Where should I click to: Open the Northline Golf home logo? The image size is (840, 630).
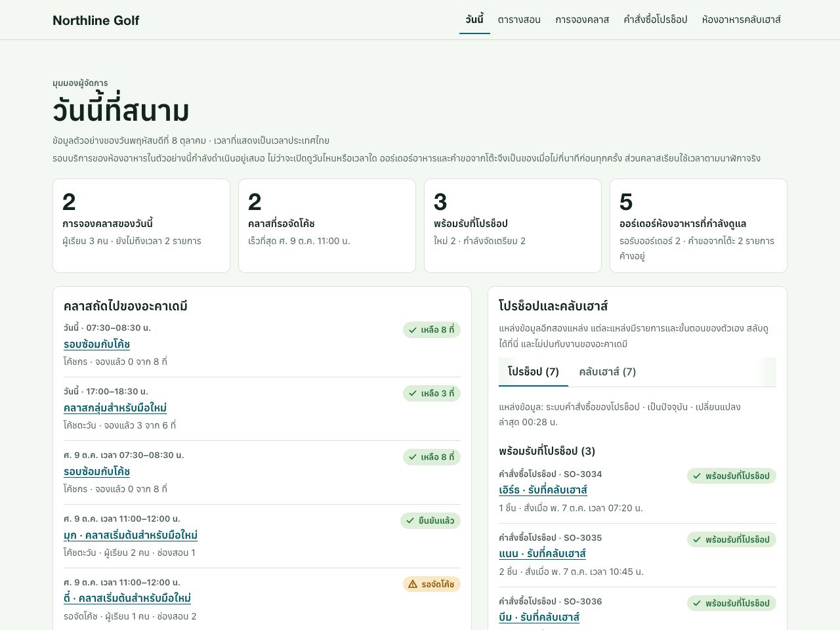point(96,20)
